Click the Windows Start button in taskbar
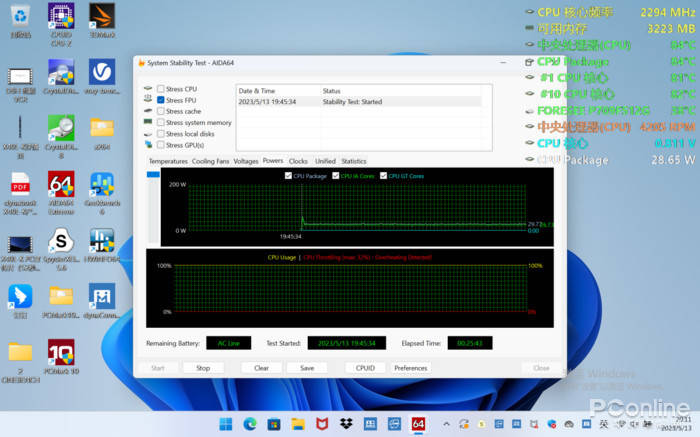Screen dimensions: 700x437 [x=227, y=424]
